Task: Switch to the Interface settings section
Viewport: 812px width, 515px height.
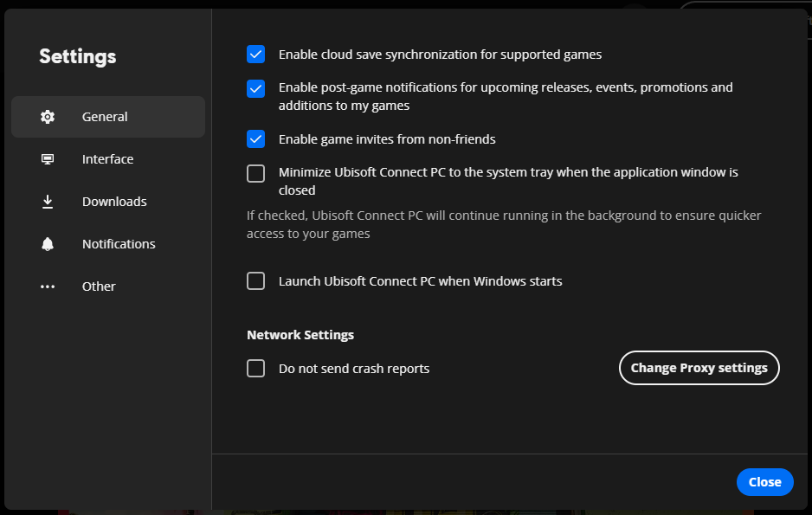Action: coord(107,158)
